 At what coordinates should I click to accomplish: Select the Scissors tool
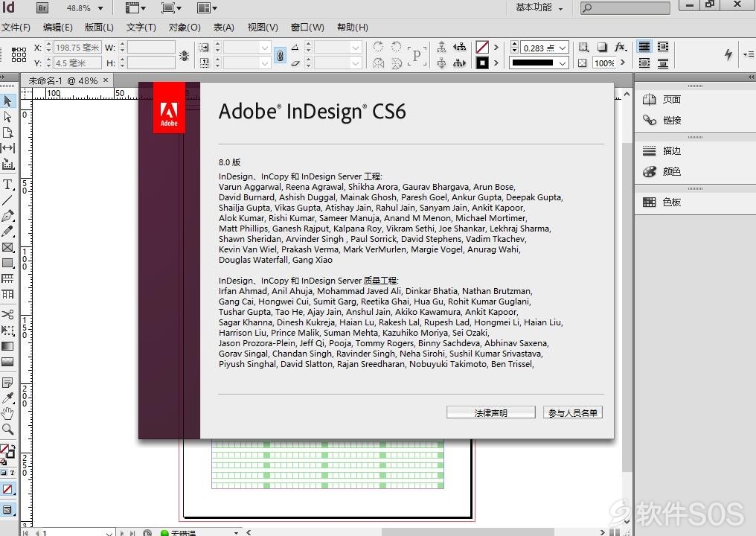point(7,315)
